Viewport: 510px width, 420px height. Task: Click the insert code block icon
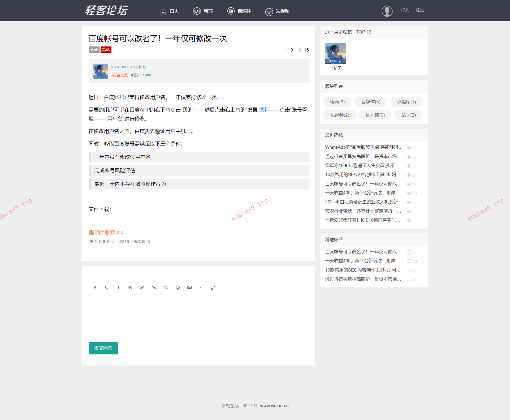tap(201, 288)
